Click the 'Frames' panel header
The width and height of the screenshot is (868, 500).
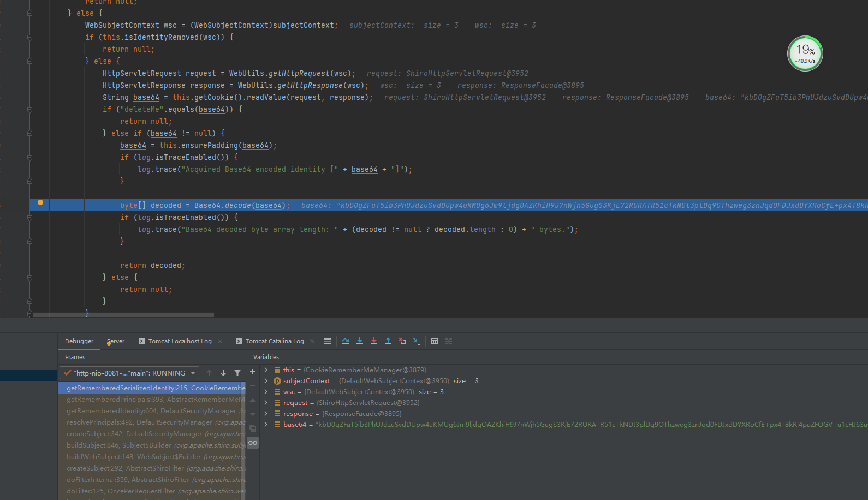[75, 357]
